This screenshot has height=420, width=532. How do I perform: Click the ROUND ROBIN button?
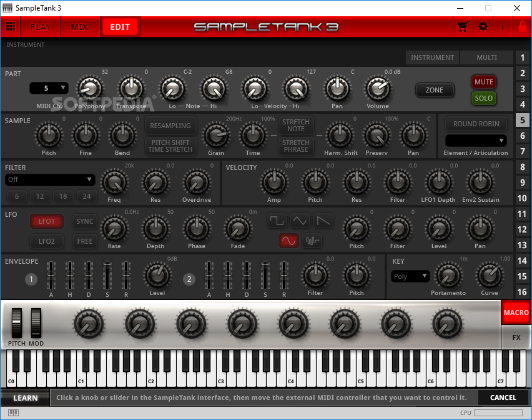click(x=476, y=124)
